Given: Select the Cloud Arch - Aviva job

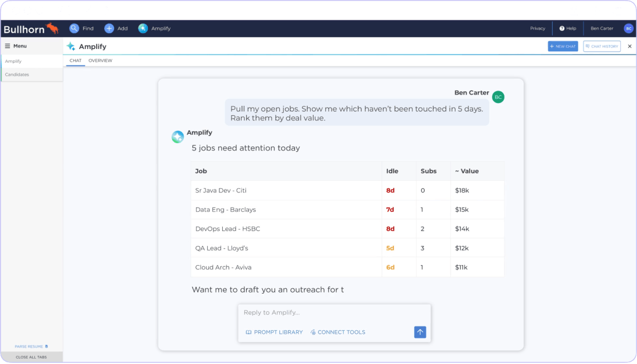Looking at the screenshot, I should click(223, 267).
